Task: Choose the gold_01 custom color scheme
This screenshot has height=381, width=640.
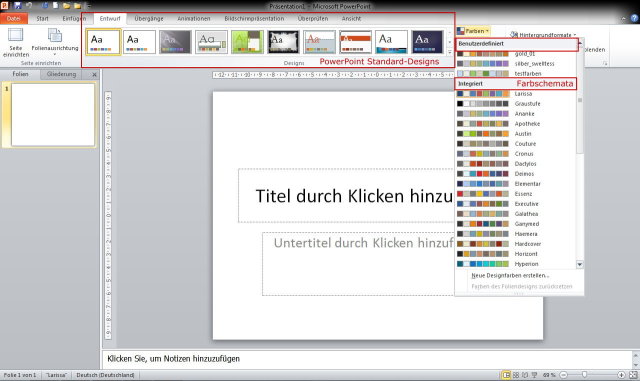Action: click(516, 53)
